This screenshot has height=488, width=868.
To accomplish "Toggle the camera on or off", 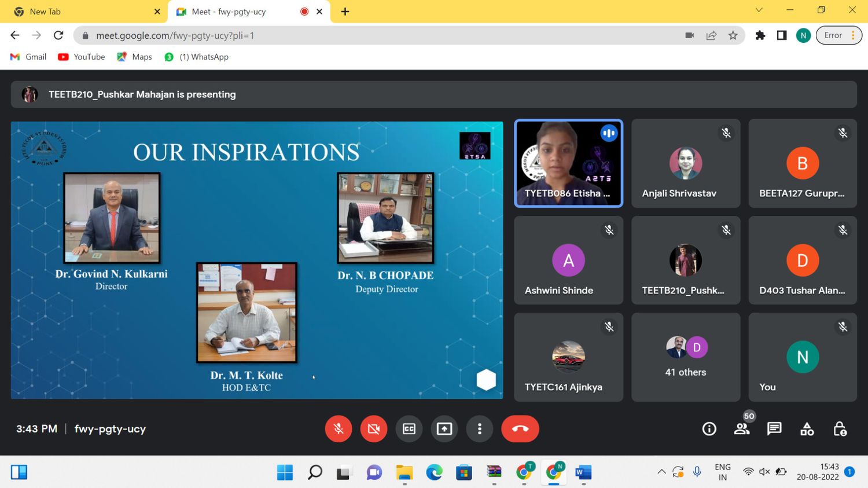I will coord(374,429).
